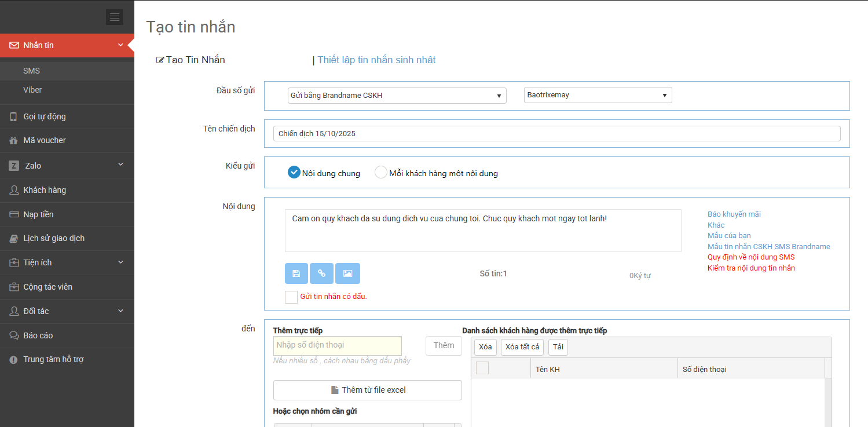
Task: Open Báo cáo in the sidebar
Action: [x=38, y=335]
